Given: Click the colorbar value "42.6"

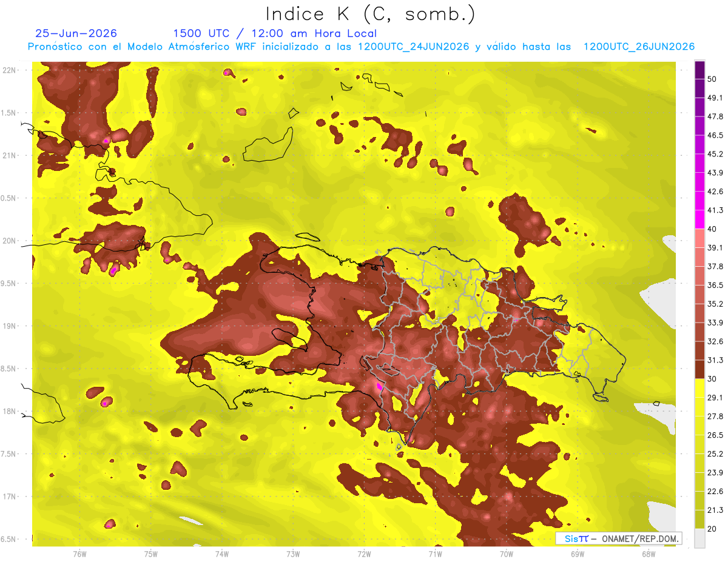Looking at the screenshot, I should (x=715, y=192).
